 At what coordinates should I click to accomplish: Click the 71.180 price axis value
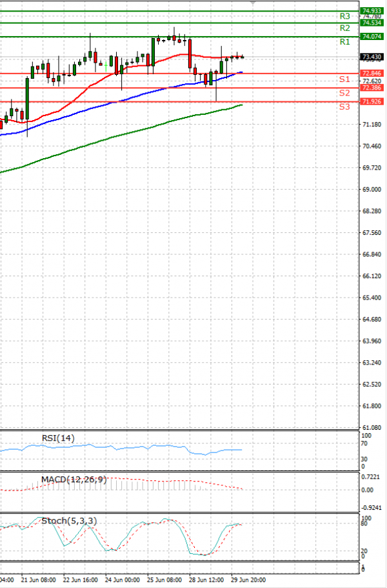tap(372, 125)
